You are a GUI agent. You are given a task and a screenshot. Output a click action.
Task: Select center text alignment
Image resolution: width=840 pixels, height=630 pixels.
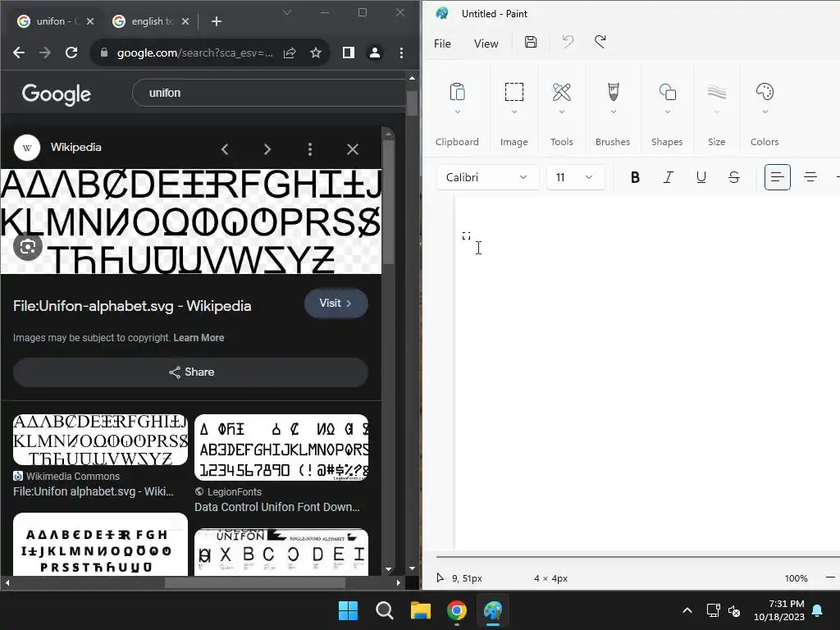(x=810, y=177)
